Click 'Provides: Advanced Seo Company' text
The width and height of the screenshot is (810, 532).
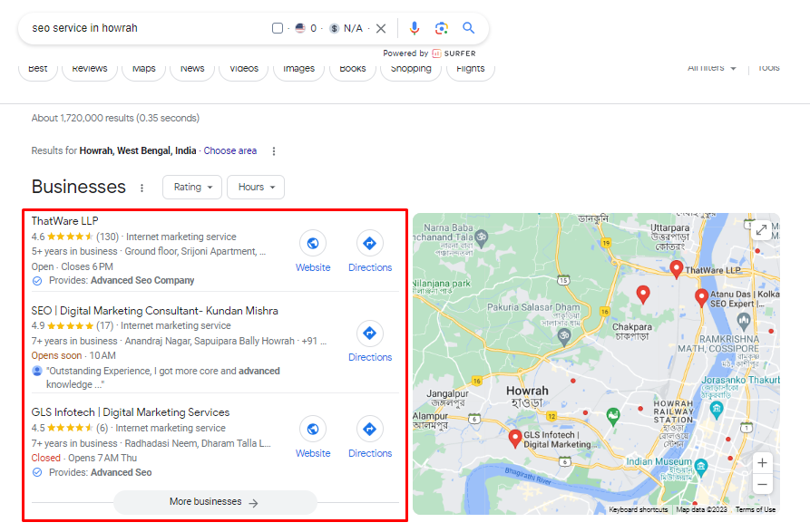click(x=122, y=280)
